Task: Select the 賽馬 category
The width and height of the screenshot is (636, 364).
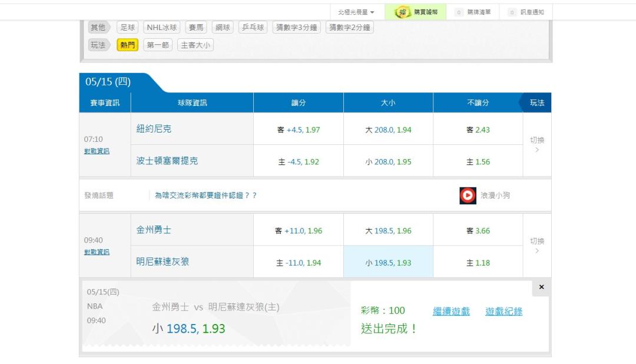Action: coord(196,27)
